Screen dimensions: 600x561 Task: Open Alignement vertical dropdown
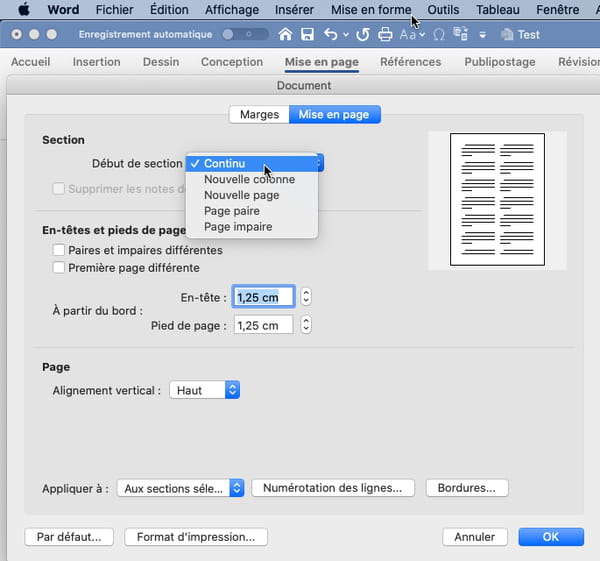click(204, 390)
